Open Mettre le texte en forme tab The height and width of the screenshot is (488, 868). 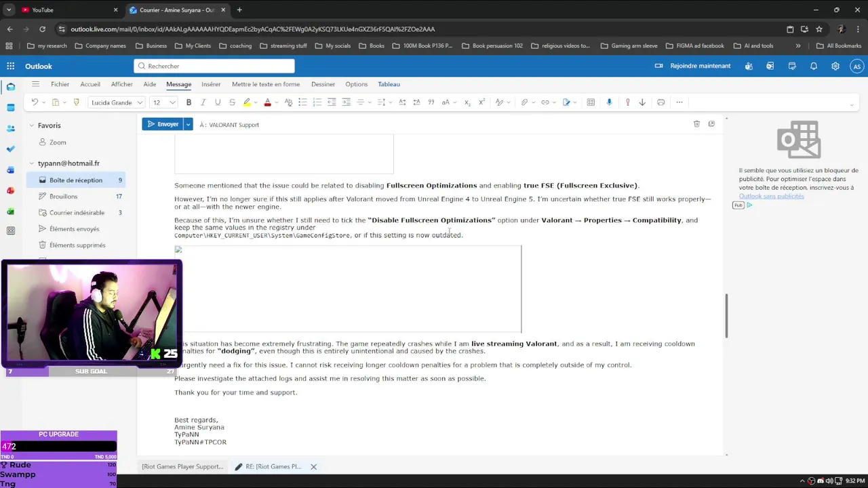pyautogui.click(x=266, y=84)
